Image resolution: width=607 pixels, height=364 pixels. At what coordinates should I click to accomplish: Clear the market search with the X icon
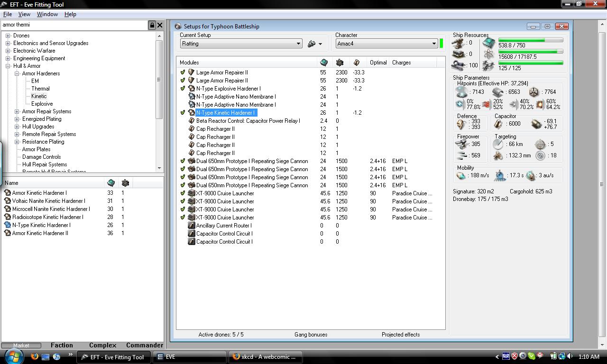click(160, 25)
